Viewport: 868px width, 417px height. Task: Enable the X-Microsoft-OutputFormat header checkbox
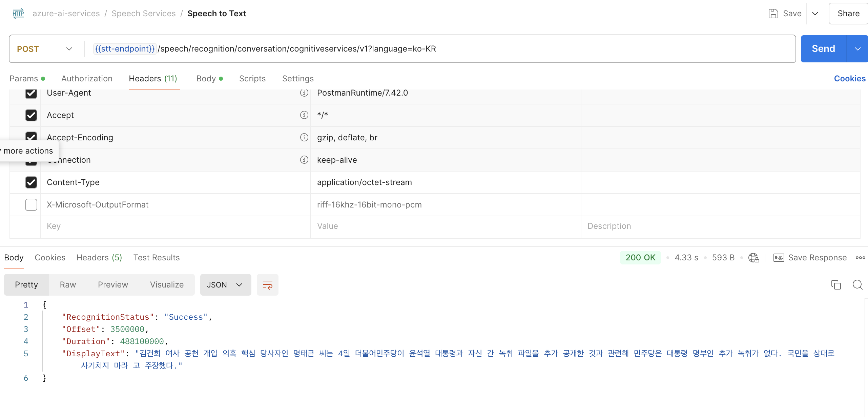point(31,205)
